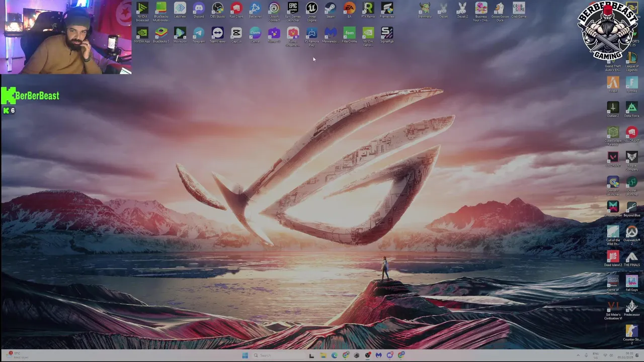Viewport: 644px width, 362px height.
Task: Select the SignalRgb desktop shortcut
Action: pos(387,35)
